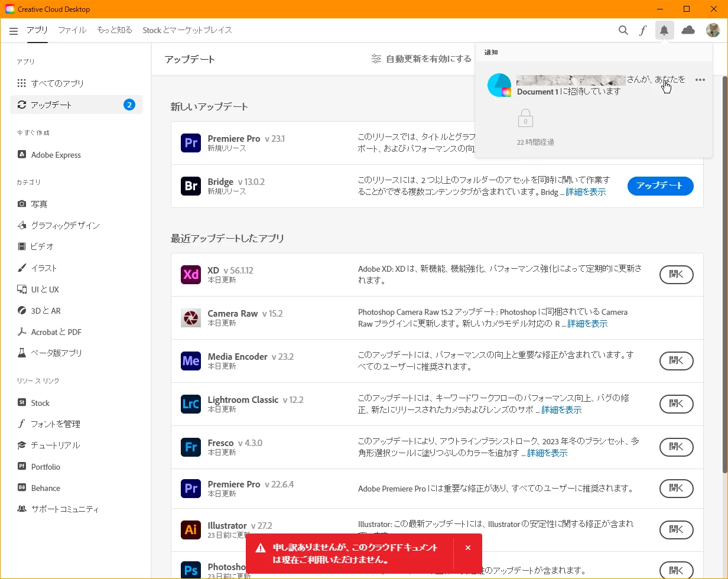Select the Camera Raw app icon
This screenshot has width=728, height=579.
point(191,318)
